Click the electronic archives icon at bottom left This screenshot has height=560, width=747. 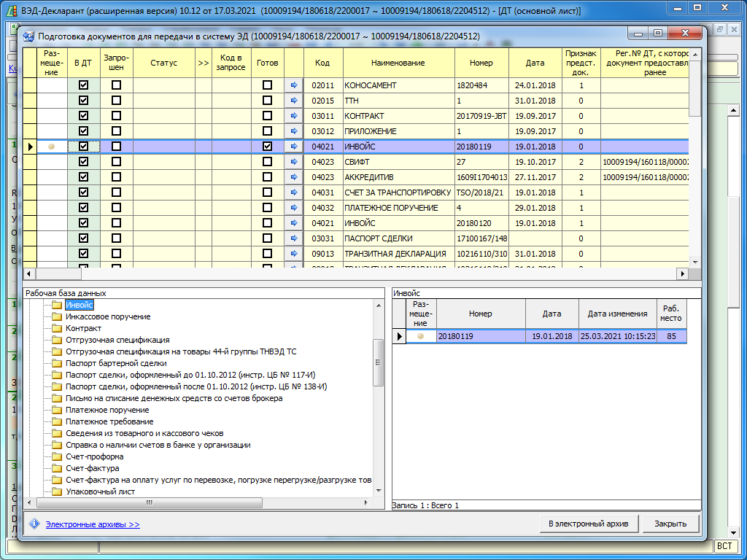[x=34, y=524]
